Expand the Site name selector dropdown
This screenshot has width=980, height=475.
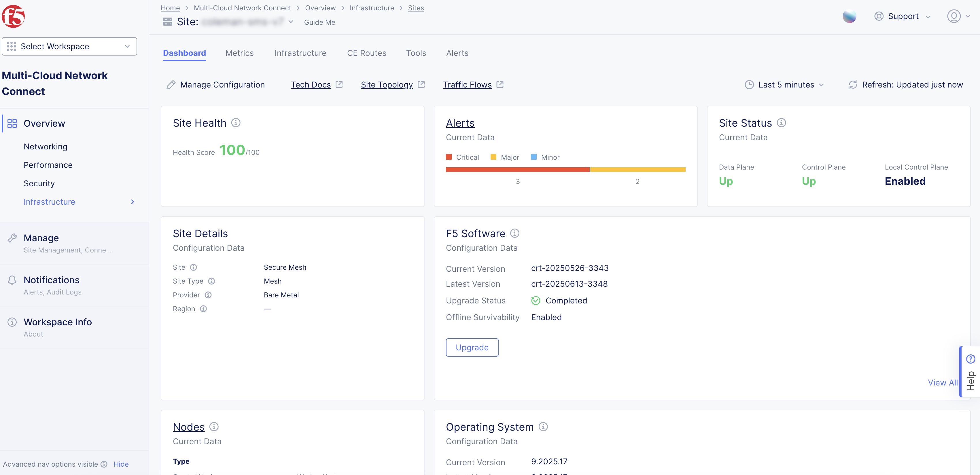click(291, 22)
